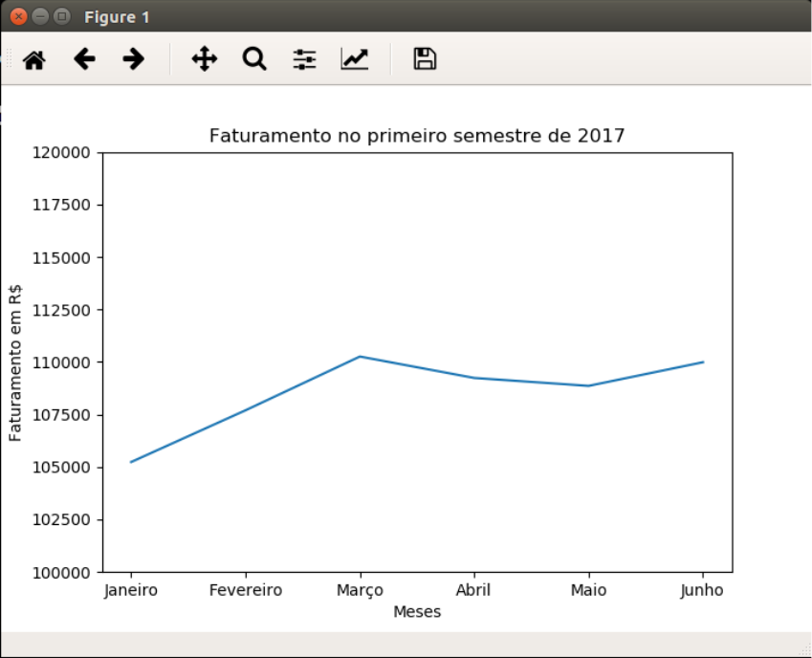Minimize the Figure 1 window
812x658 pixels.
click(x=40, y=16)
